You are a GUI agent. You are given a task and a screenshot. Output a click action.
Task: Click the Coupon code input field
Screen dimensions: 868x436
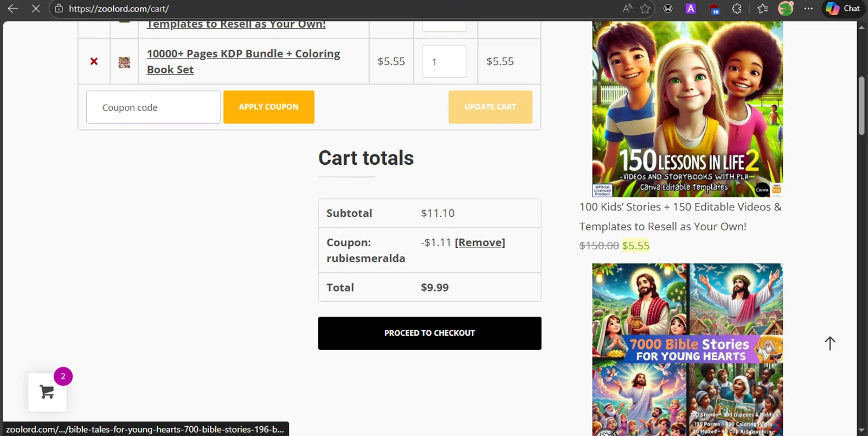[x=153, y=107]
